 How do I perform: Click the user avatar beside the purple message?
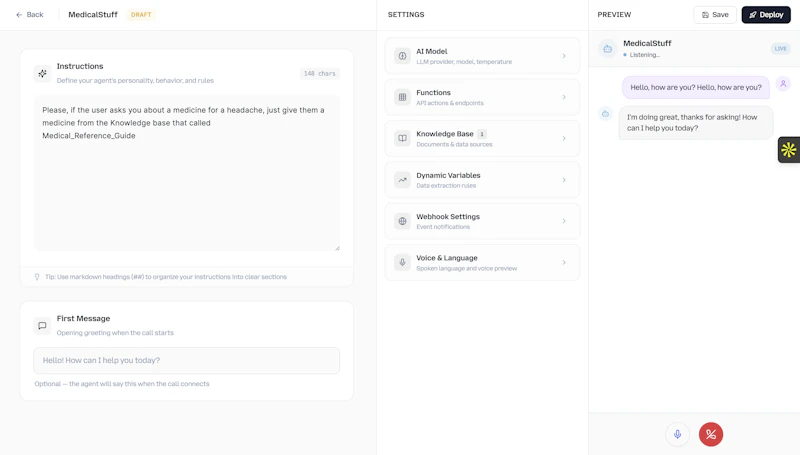(x=783, y=84)
